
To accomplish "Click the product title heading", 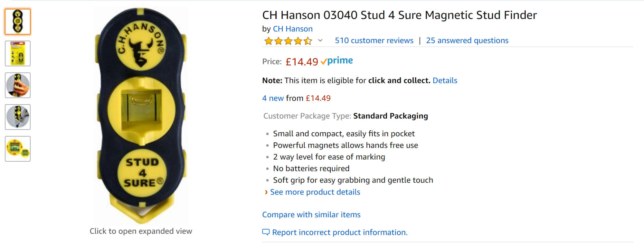I will (x=399, y=15).
